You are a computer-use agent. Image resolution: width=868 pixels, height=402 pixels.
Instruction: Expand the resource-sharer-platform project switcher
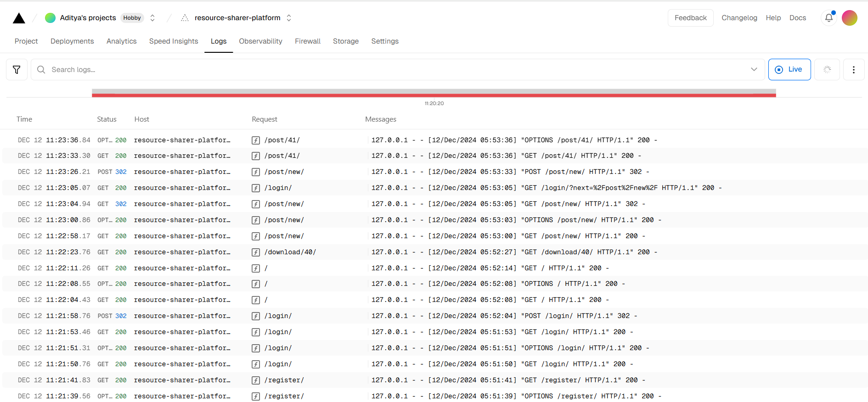click(x=289, y=18)
